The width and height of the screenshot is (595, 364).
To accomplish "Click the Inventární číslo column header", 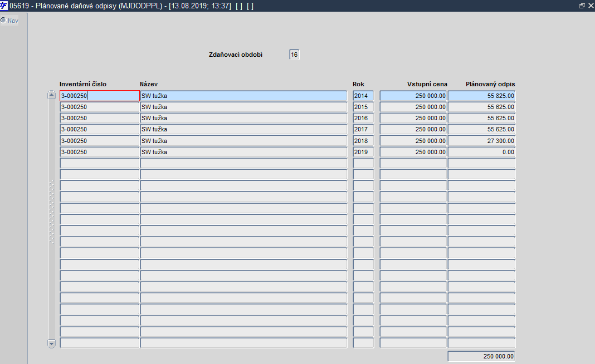I will click(82, 84).
